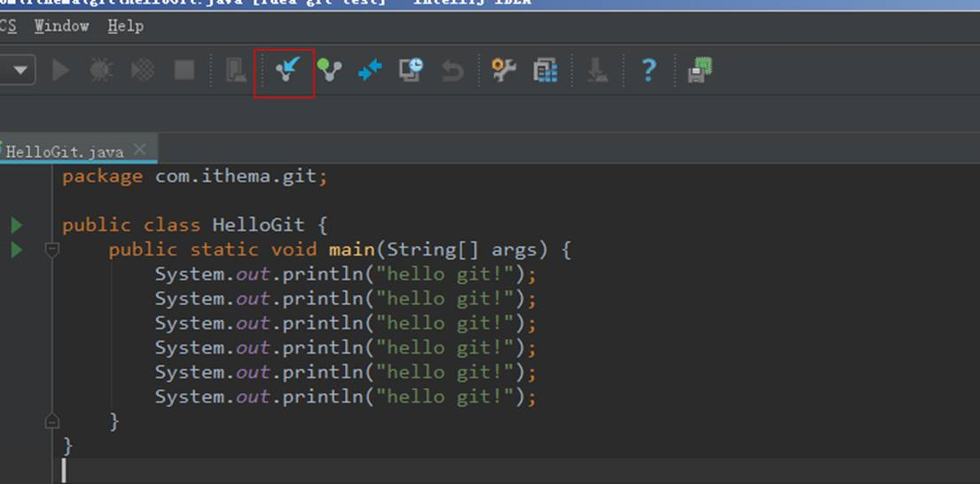
Task: Click the Stop square icon
Action: [183, 70]
